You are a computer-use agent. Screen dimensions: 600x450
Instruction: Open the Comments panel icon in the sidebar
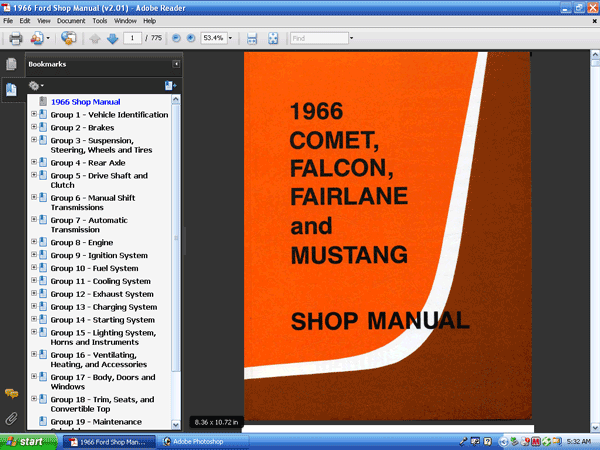tap(11, 393)
